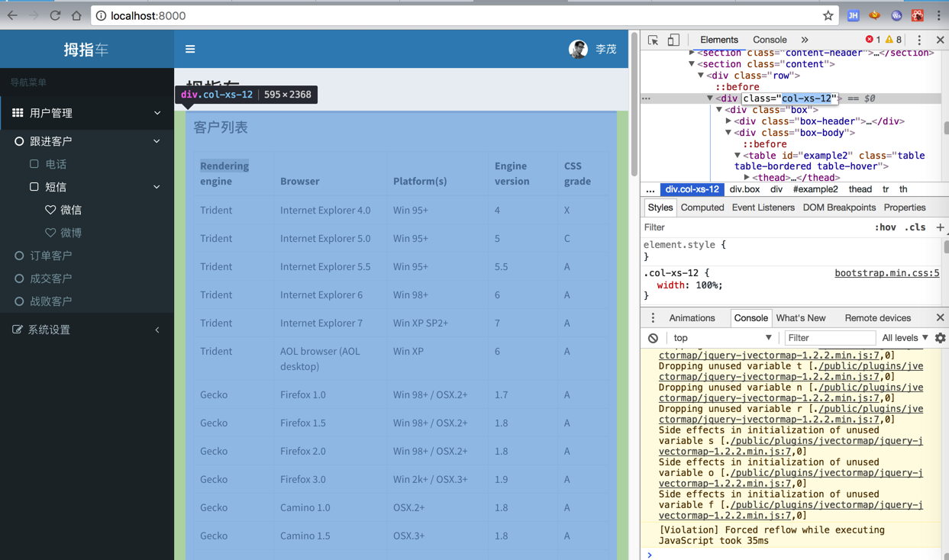The image size is (949, 560).
Task: Open DOM Breakpoints tab
Action: (x=839, y=208)
